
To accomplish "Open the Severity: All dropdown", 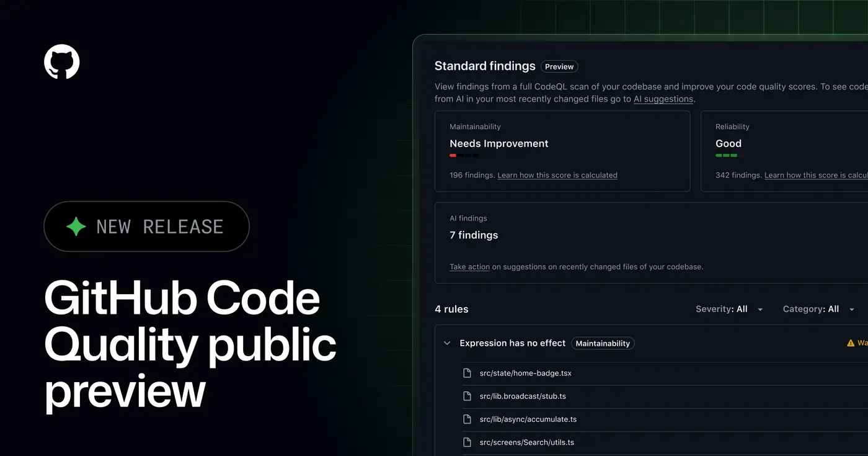I will click(729, 308).
